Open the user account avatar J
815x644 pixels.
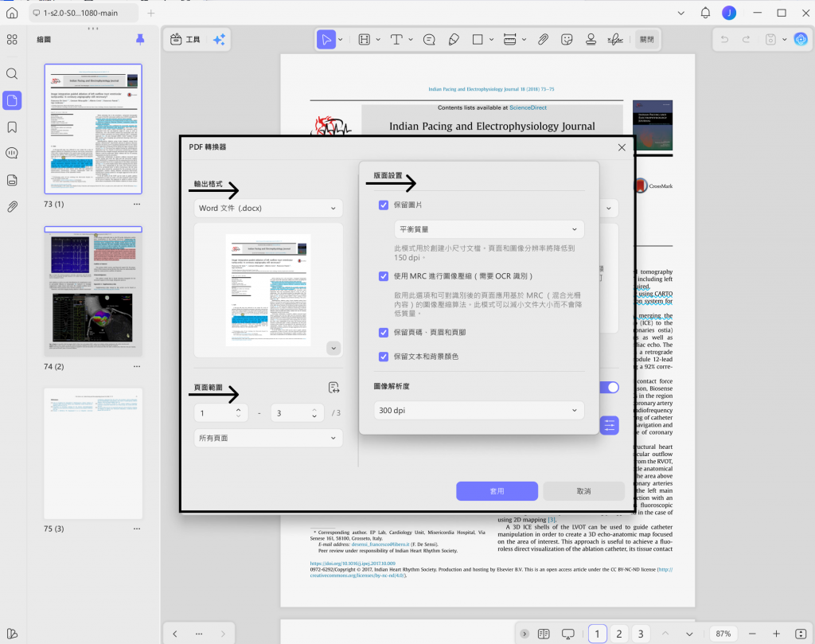pyautogui.click(x=729, y=13)
